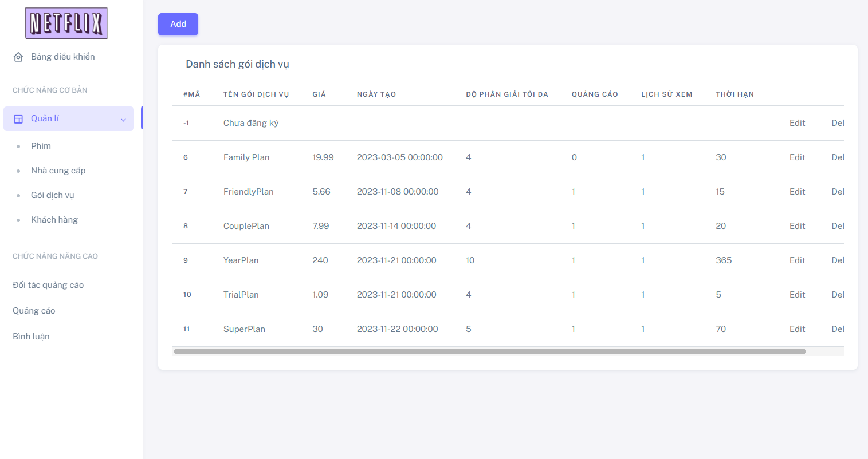This screenshot has height=459, width=868.
Task: Click the date 2023-11-08 00:00:00
Action: pos(398,192)
